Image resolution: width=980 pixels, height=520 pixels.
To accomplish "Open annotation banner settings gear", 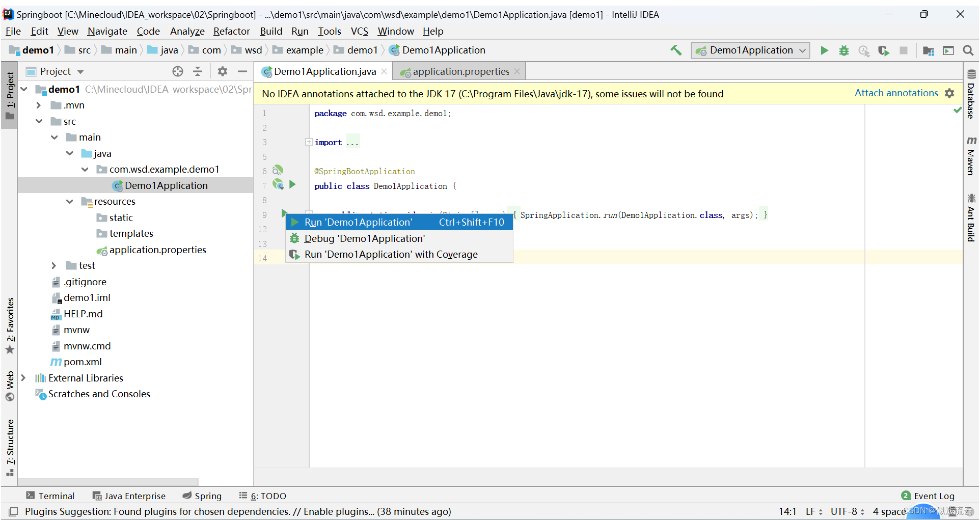I will coord(949,93).
